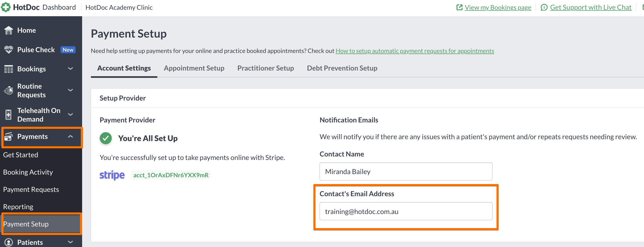This screenshot has width=644, height=247.
Task: Click Get Support with Live Chat link
Action: tap(591, 7)
